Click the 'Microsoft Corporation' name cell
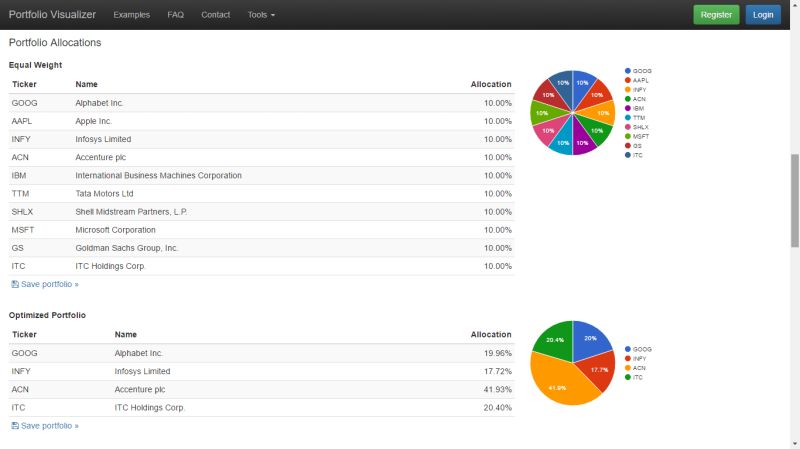 click(x=115, y=230)
